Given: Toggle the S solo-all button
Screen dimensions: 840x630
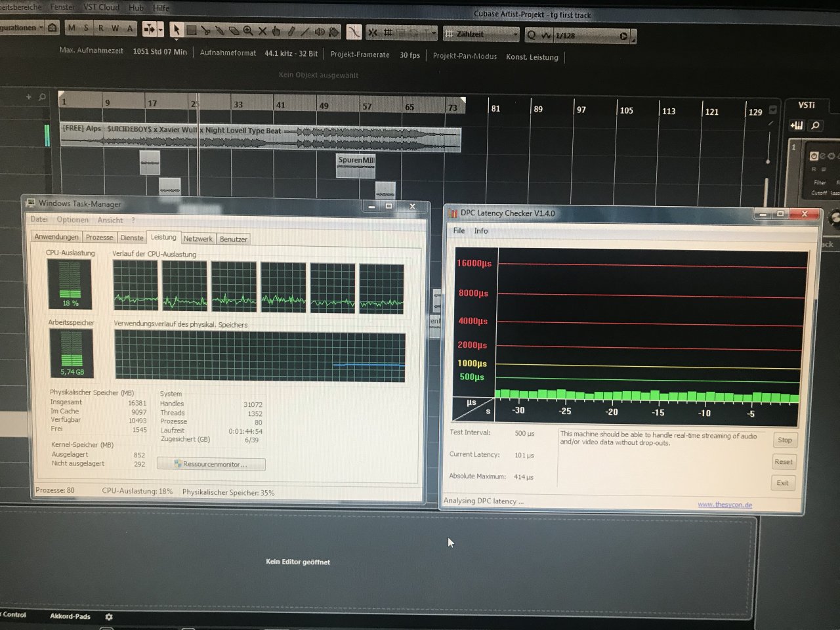Looking at the screenshot, I should click(86, 28).
